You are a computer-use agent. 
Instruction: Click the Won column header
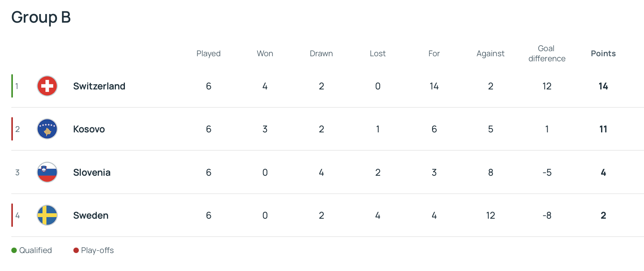(x=265, y=53)
